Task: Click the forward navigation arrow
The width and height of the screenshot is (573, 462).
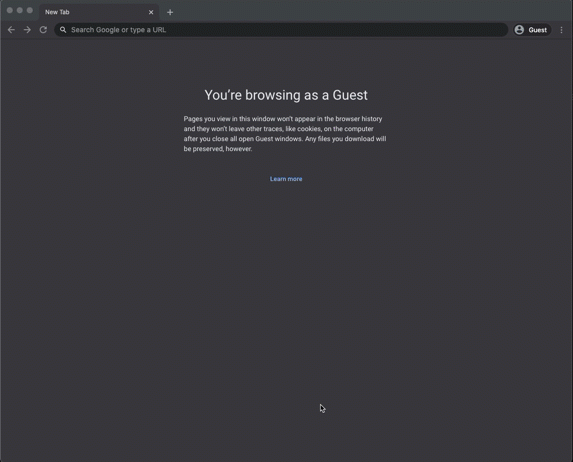Action: click(27, 30)
